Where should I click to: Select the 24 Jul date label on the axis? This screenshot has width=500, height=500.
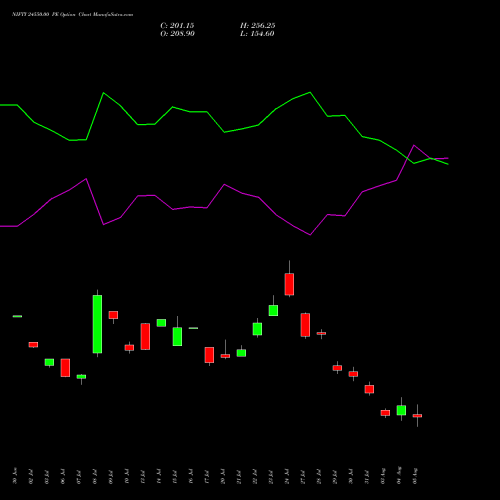287,477
